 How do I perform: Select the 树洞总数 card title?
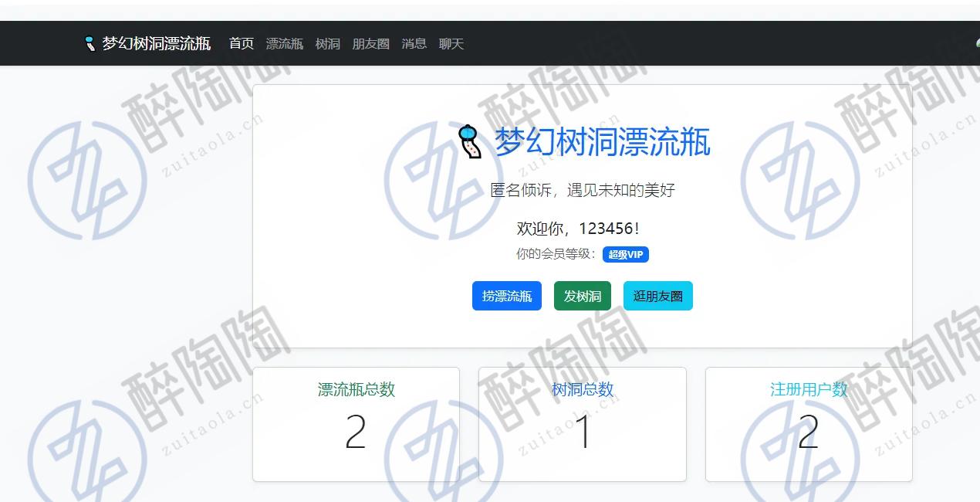583,389
